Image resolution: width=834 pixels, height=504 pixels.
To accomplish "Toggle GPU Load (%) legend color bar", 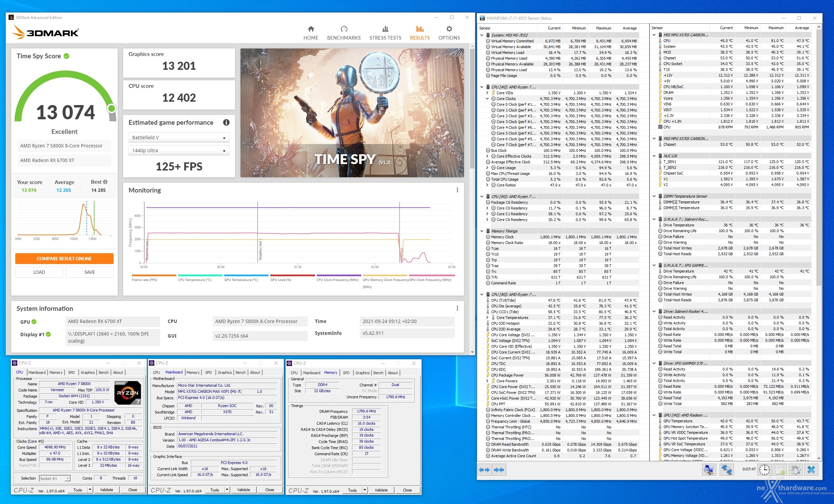I will [292, 275].
